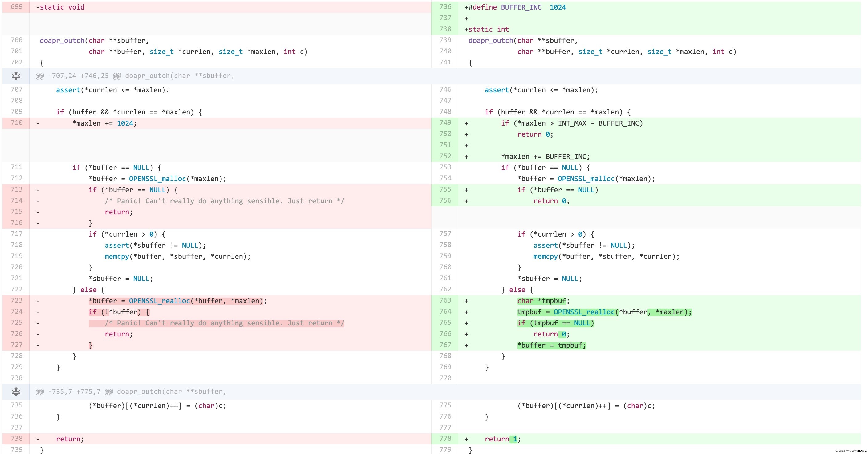Expand hidden lines above line 735

(x=16, y=392)
